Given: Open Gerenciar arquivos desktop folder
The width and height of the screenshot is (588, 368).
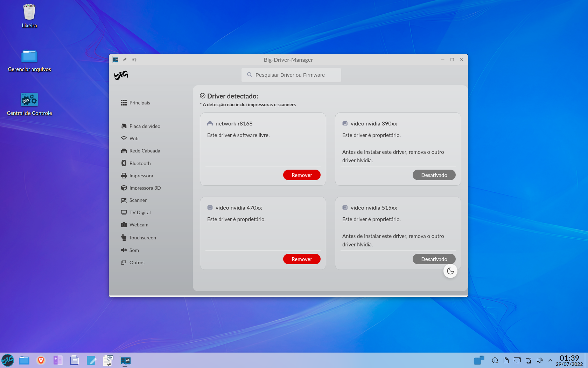Looking at the screenshot, I should (x=29, y=60).
